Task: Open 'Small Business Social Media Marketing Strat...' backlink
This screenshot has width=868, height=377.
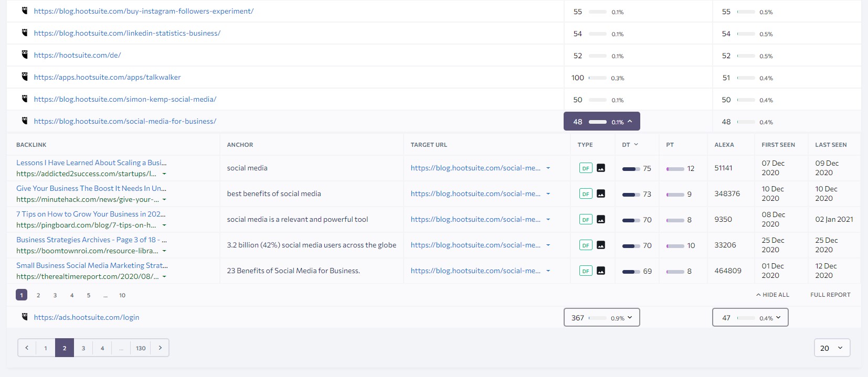Action: point(92,265)
